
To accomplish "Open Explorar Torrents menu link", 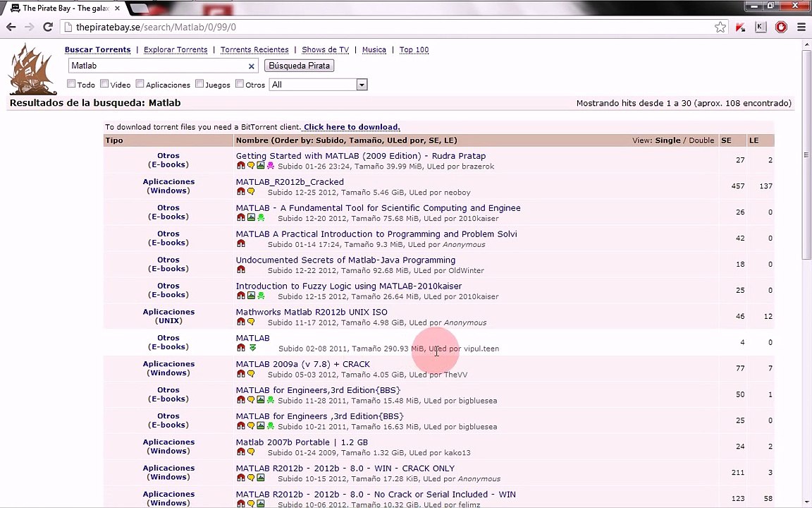I will [x=176, y=50].
